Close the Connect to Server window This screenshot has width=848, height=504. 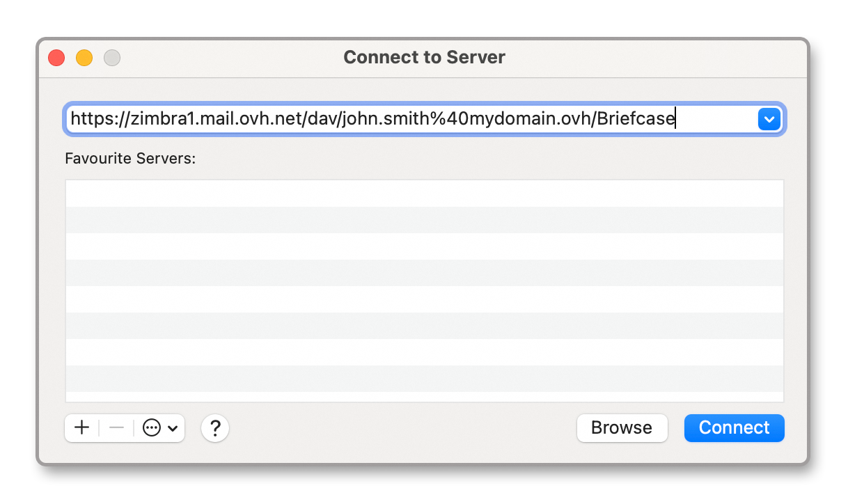pyautogui.click(x=56, y=58)
